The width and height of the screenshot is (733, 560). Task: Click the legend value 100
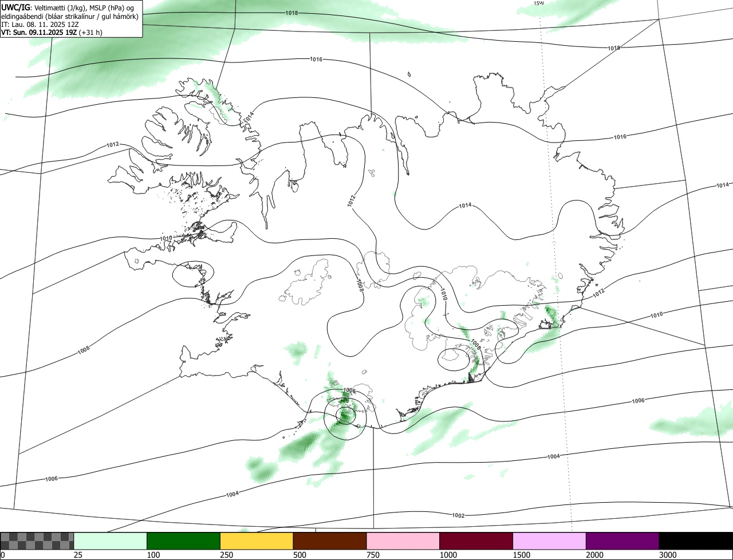pyautogui.click(x=153, y=555)
